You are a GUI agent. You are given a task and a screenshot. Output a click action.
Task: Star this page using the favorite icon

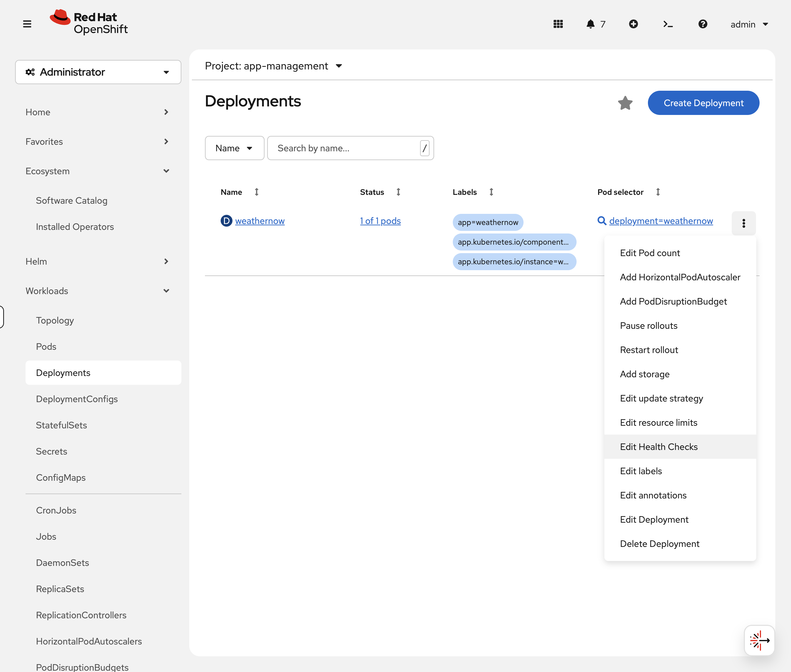(x=624, y=103)
